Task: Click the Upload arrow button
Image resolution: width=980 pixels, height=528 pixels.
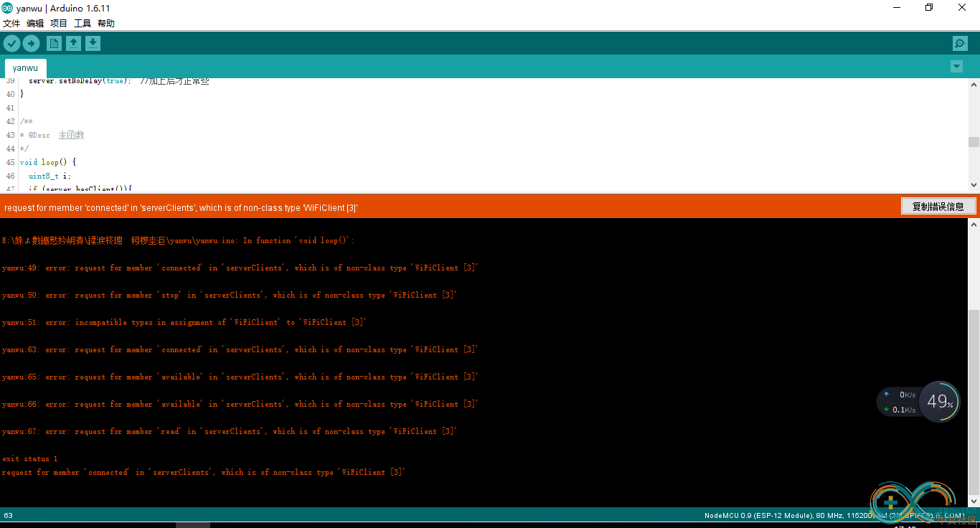Action: click(x=31, y=44)
